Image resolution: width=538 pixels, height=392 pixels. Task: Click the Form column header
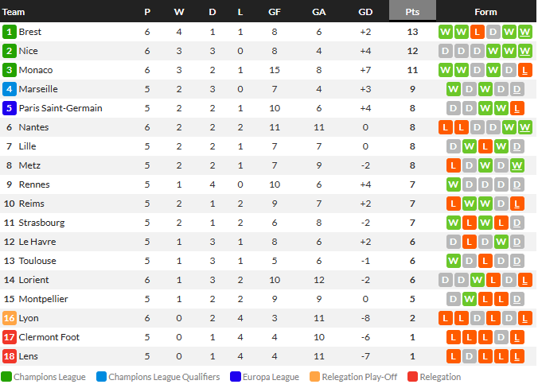pyautogui.click(x=485, y=12)
